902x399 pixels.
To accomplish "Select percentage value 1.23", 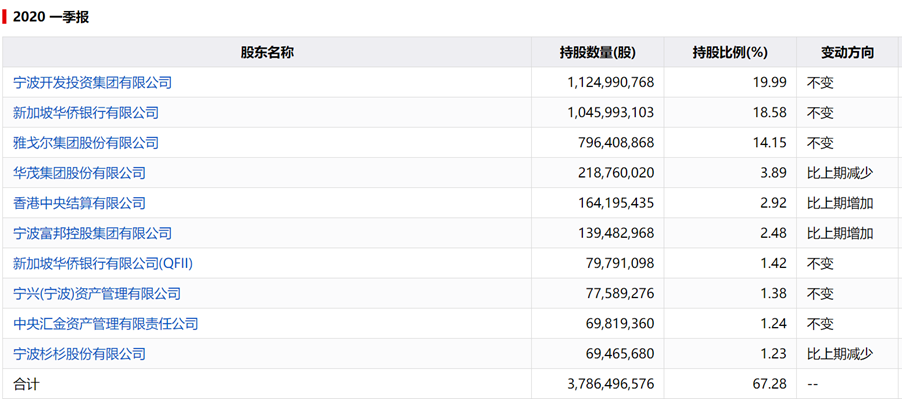I will tap(775, 354).
